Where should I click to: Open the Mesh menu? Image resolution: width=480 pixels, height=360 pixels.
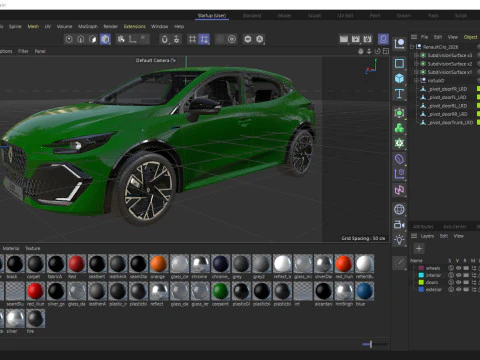tap(33, 26)
